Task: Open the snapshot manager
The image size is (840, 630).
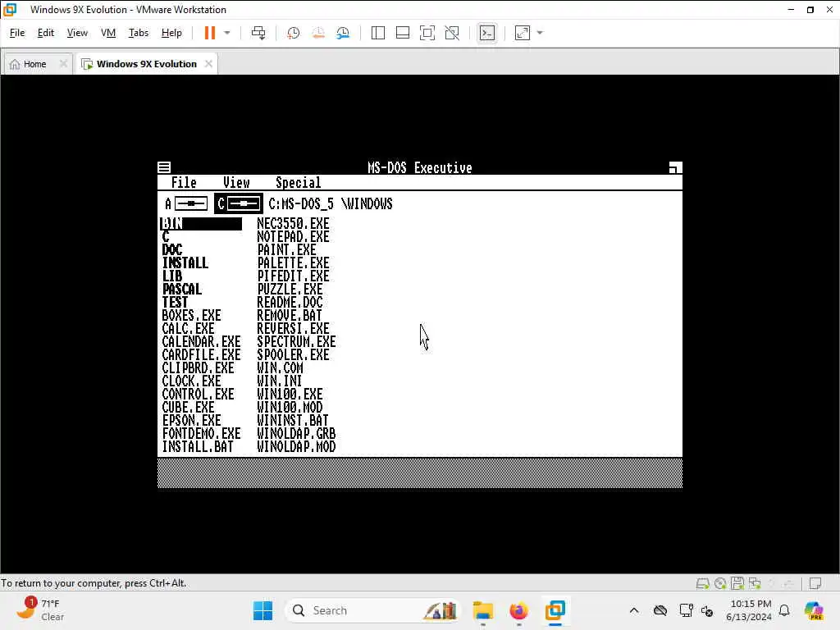Action: coord(343,33)
